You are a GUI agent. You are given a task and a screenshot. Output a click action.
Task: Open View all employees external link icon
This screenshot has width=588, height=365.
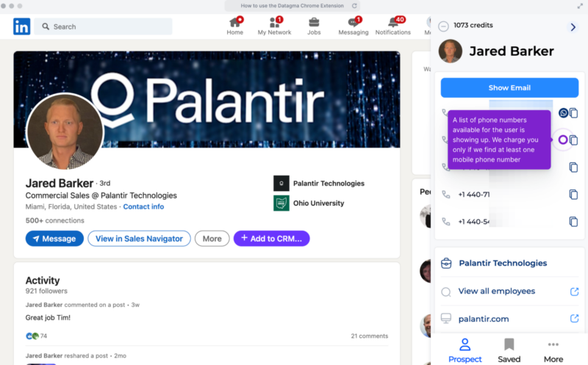574,292
